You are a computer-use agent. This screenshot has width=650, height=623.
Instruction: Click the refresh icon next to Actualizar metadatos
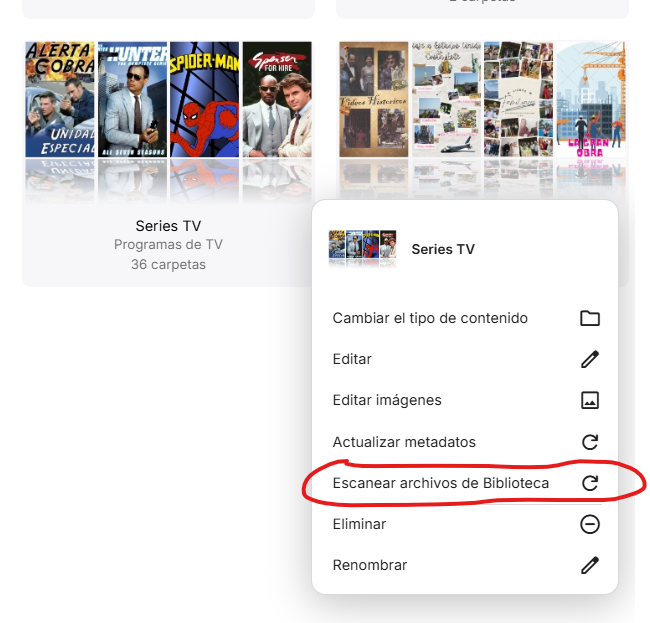coord(590,442)
